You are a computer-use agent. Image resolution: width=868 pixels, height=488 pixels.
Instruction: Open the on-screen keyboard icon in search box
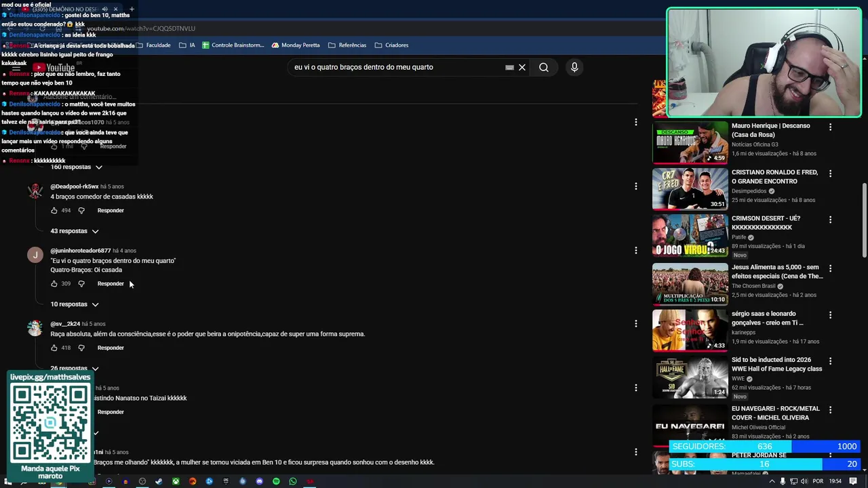(509, 67)
